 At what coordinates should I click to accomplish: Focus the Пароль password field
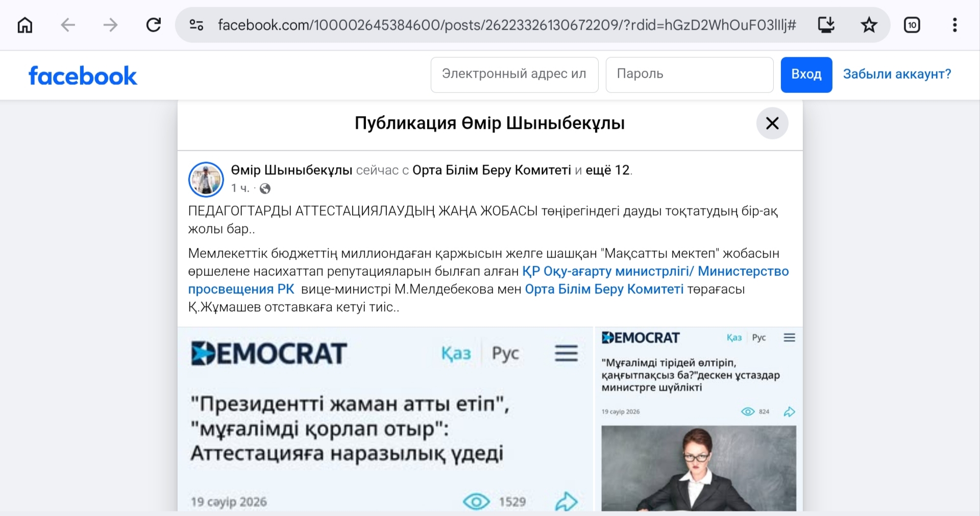689,75
